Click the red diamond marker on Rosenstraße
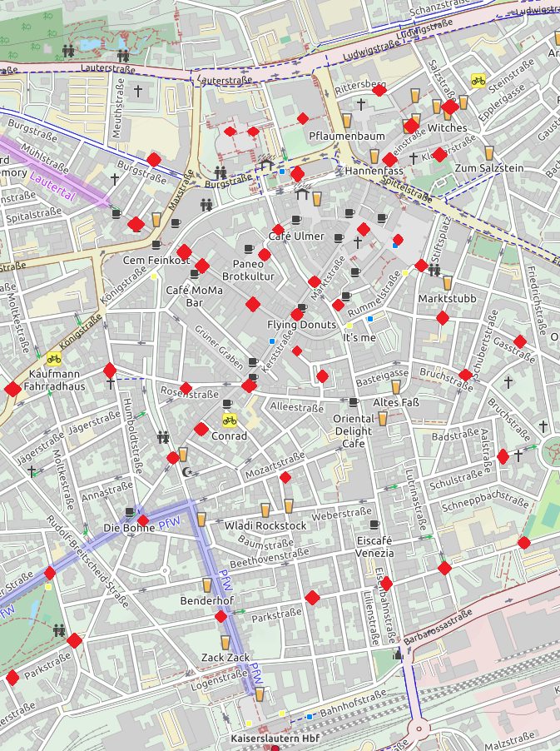The width and height of the screenshot is (560, 751). [x=186, y=389]
